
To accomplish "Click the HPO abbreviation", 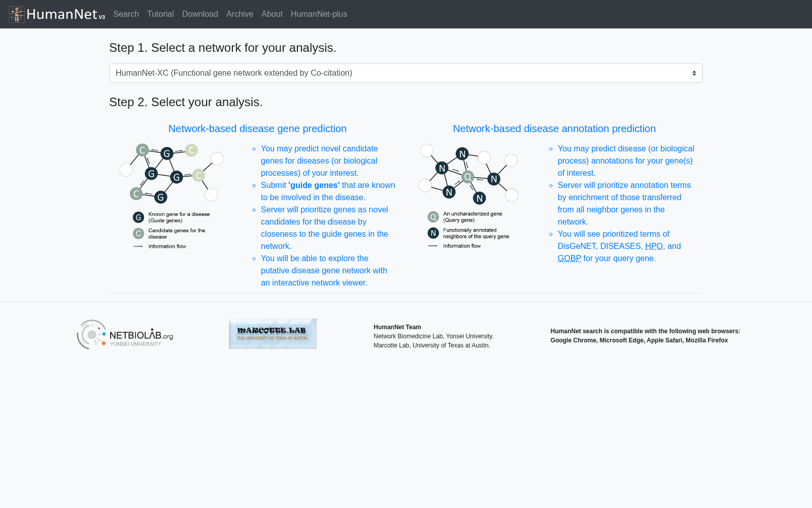I will (654, 246).
